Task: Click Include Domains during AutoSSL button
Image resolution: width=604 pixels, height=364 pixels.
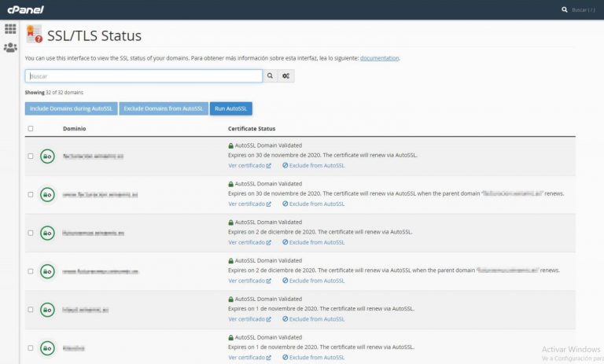Action: [x=72, y=108]
